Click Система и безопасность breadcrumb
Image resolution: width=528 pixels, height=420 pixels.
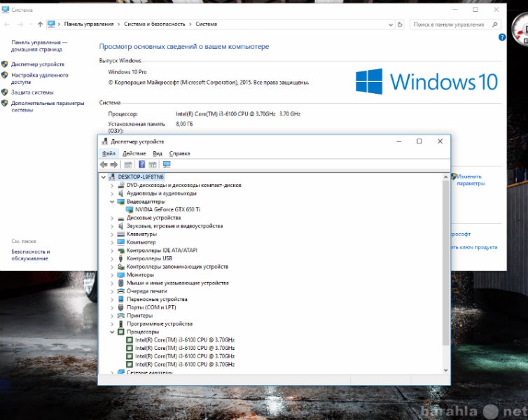tap(154, 24)
